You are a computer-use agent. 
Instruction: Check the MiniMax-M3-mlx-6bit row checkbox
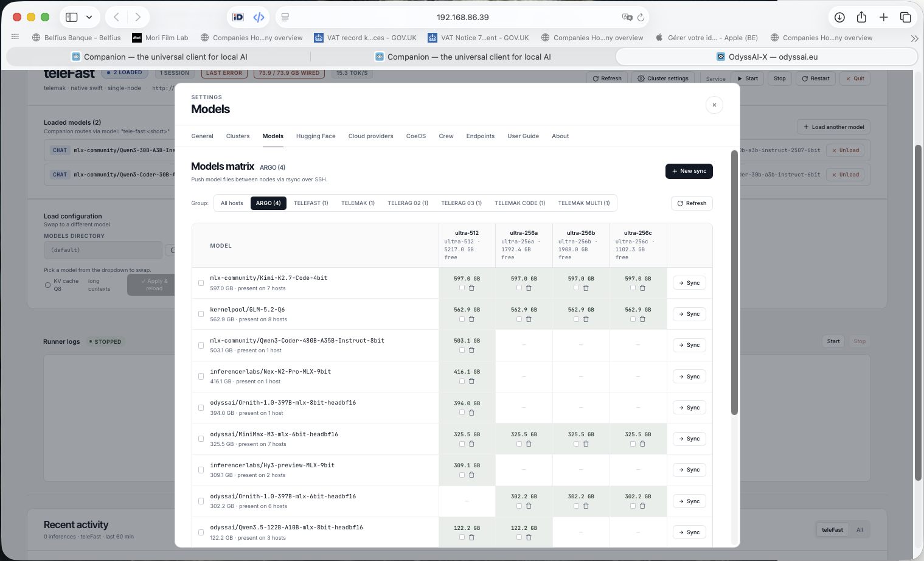(201, 439)
